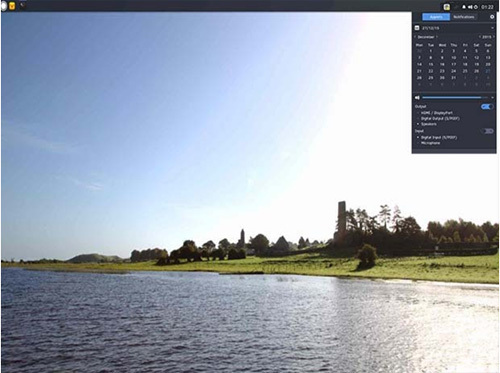The height and width of the screenshot is (373, 500).
Task: Go to the previous month before December
Action: pyautogui.click(x=415, y=37)
